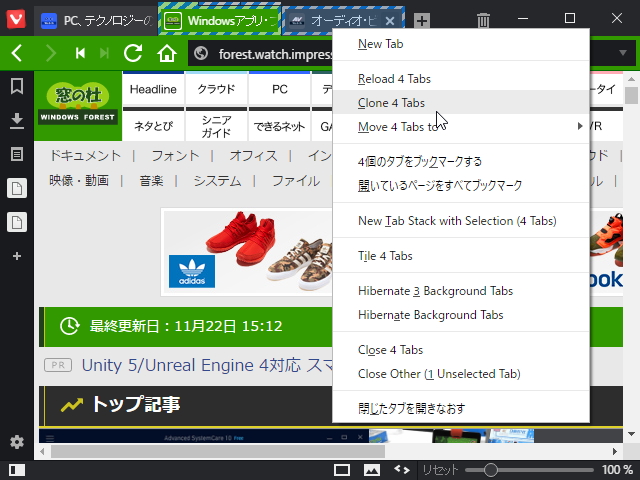
Task: Open the フォント category
Action: [x=176, y=156]
